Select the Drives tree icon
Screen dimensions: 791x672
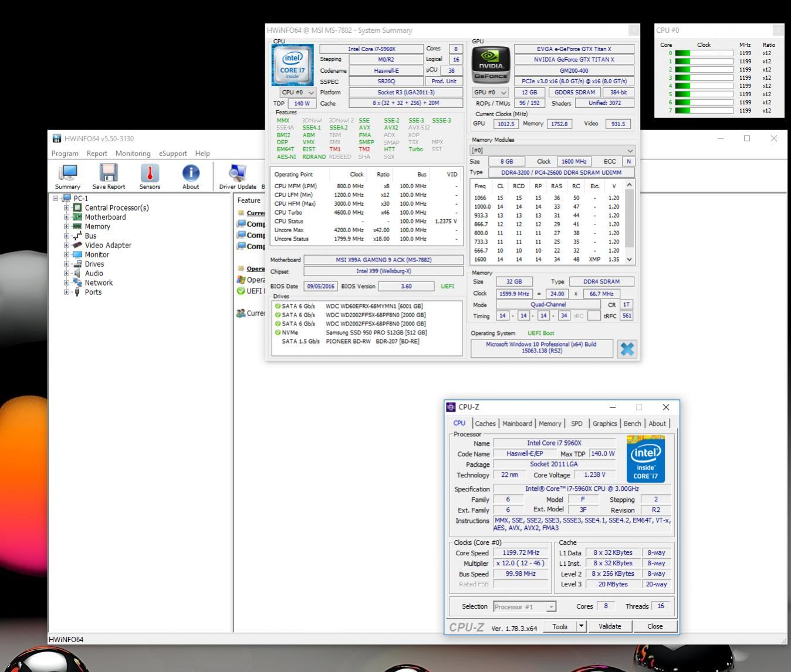click(x=77, y=264)
